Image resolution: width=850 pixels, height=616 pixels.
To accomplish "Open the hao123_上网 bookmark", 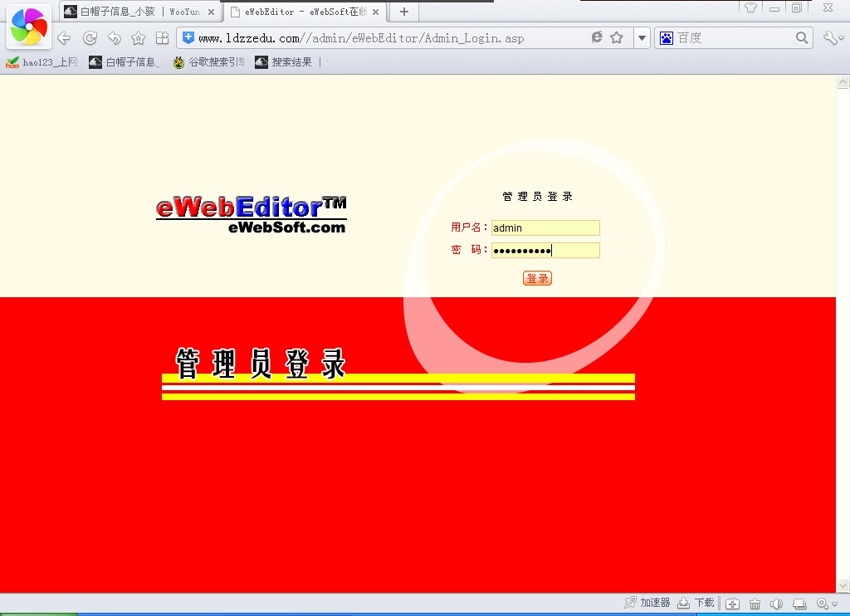I will pyautogui.click(x=42, y=62).
